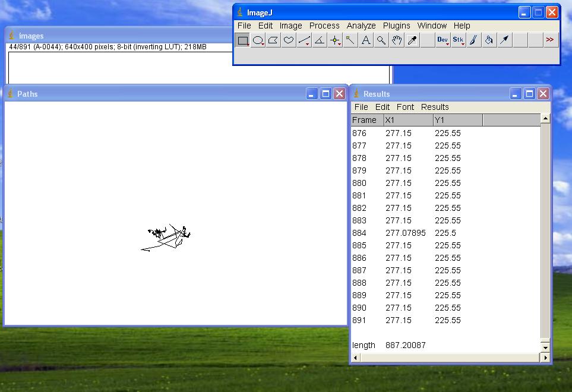Click Results vertical scrollbar up arrow

(x=545, y=118)
